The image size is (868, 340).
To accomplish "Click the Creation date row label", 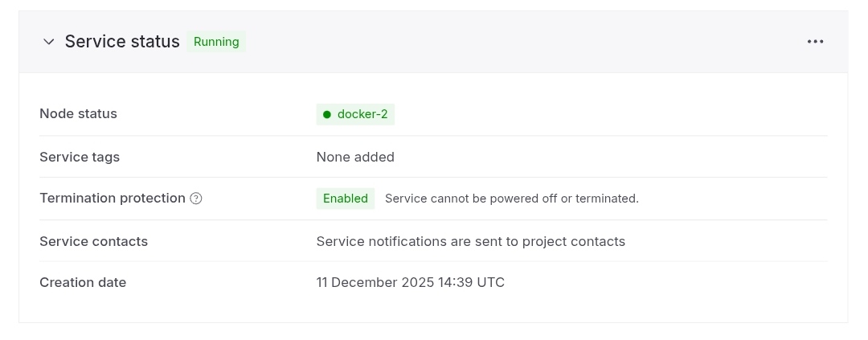I will 83,283.
